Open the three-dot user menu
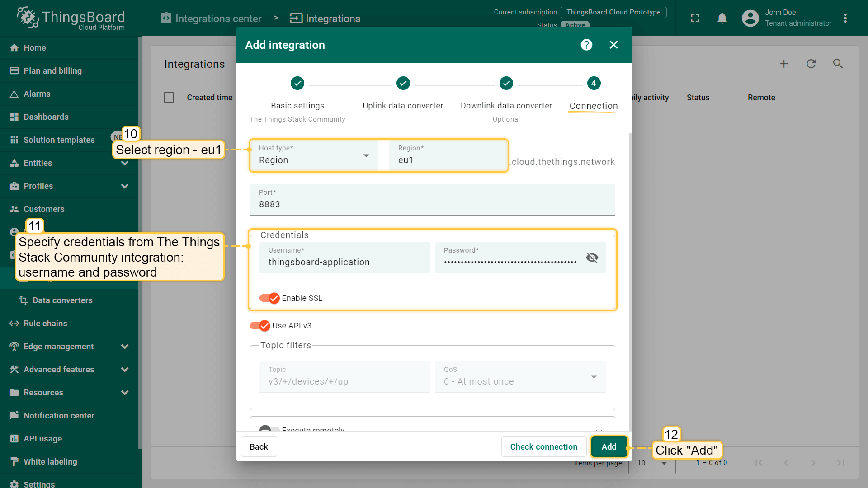Image resolution: width=868 pixels, height=488 pixels. coord(845,18)
